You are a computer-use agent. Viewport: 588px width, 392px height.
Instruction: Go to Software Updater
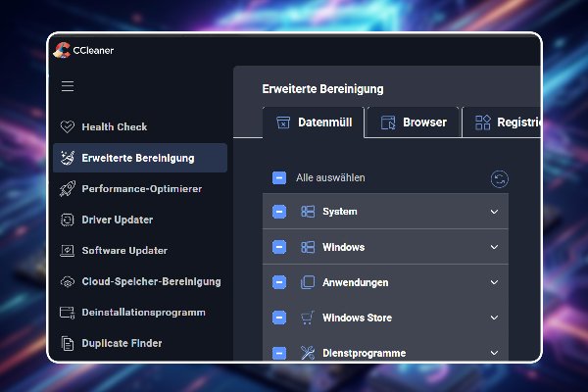140,250
